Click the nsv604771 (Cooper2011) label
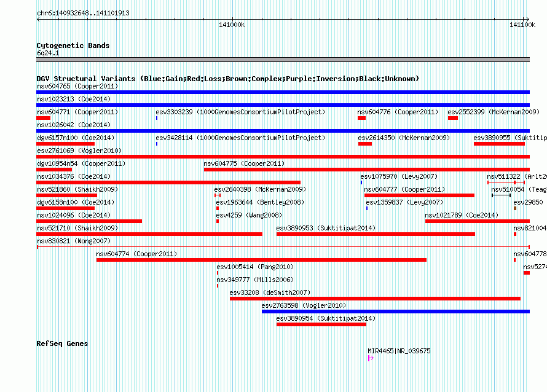547x392 pixels. pos(77,112)
